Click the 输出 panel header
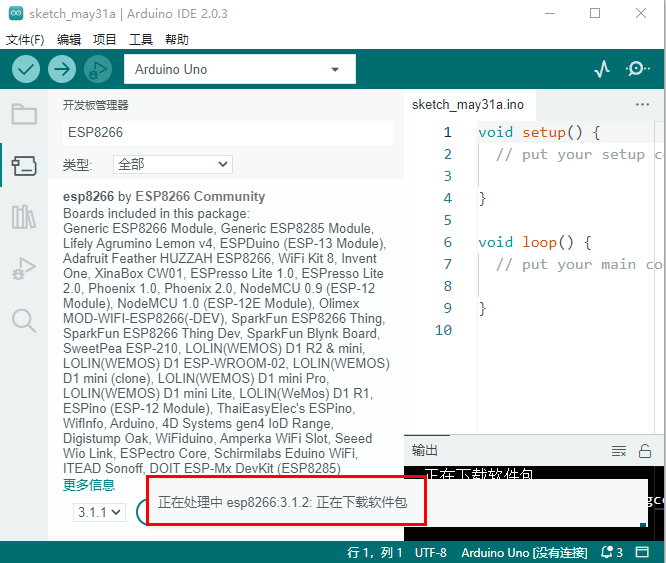The width and height of the screenshot is (666, 563). coord(425,450)
